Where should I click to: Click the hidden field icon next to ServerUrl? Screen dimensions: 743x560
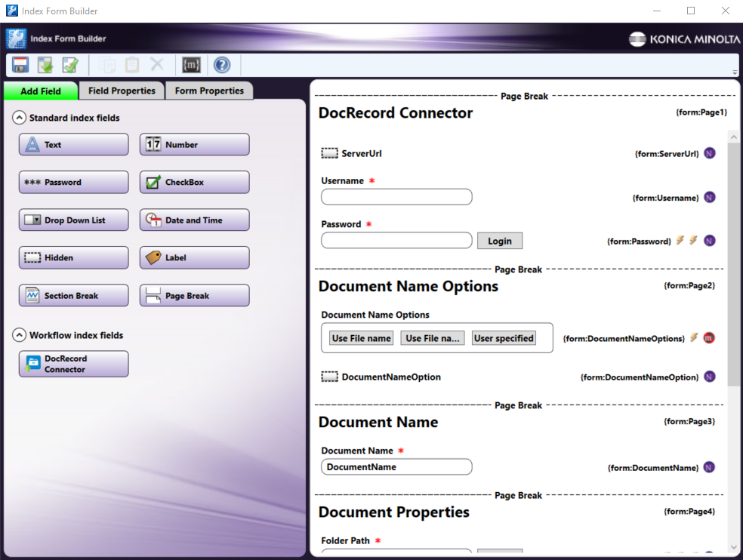pos(329,153)
